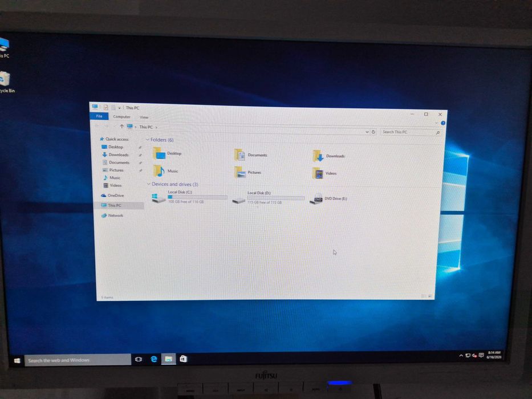The height and width of the screenshot is (399, 532).
Task: Collapse the Folders (6) group
Action: click(147, 140)
